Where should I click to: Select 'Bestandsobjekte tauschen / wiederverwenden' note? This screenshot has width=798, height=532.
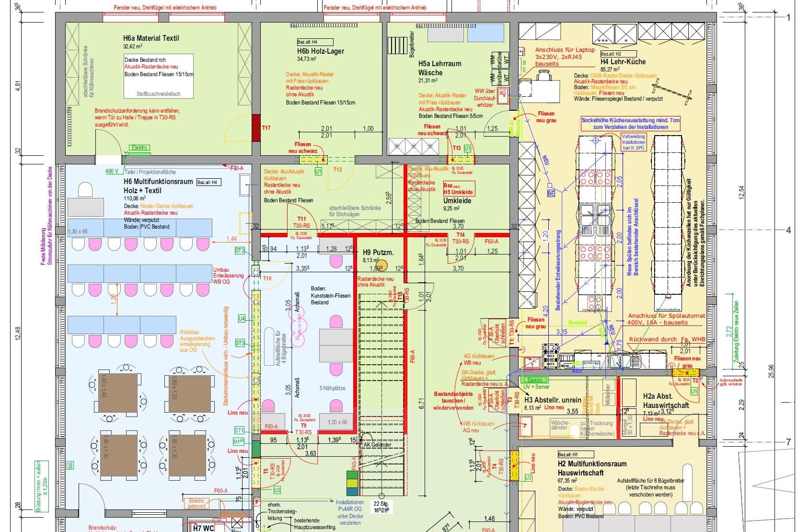[x=453, y=401]
